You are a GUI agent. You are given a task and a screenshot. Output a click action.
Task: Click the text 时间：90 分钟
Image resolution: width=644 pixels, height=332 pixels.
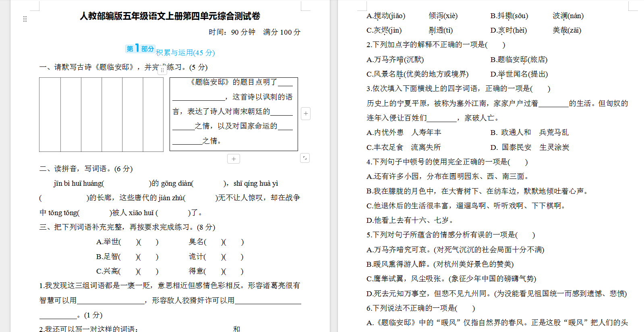point(232,32)
